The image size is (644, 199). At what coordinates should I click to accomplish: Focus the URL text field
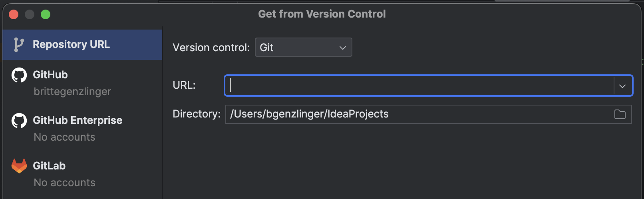(x=419, y=86)
